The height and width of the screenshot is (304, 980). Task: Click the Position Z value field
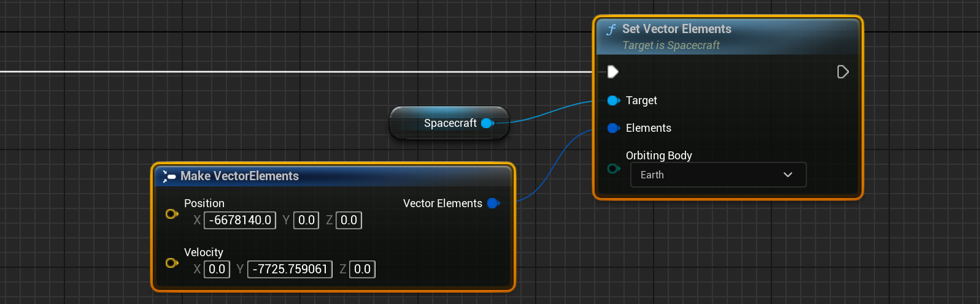(x=349, y=220)
